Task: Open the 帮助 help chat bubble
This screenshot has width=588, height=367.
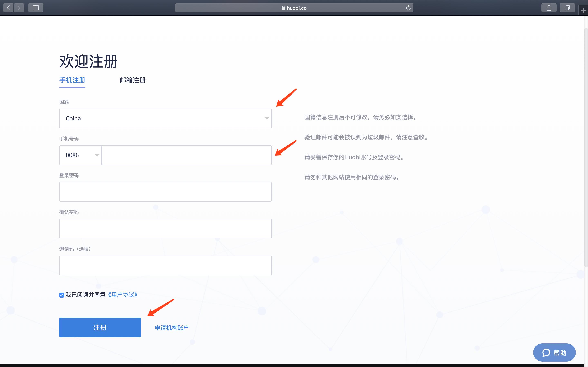Action: point(554,353)
